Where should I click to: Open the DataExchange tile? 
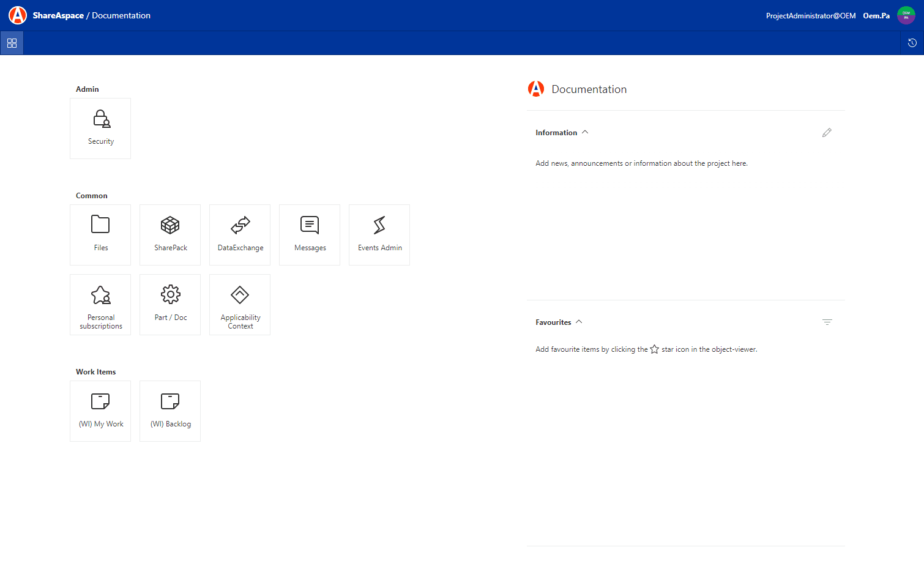[240, 235]
